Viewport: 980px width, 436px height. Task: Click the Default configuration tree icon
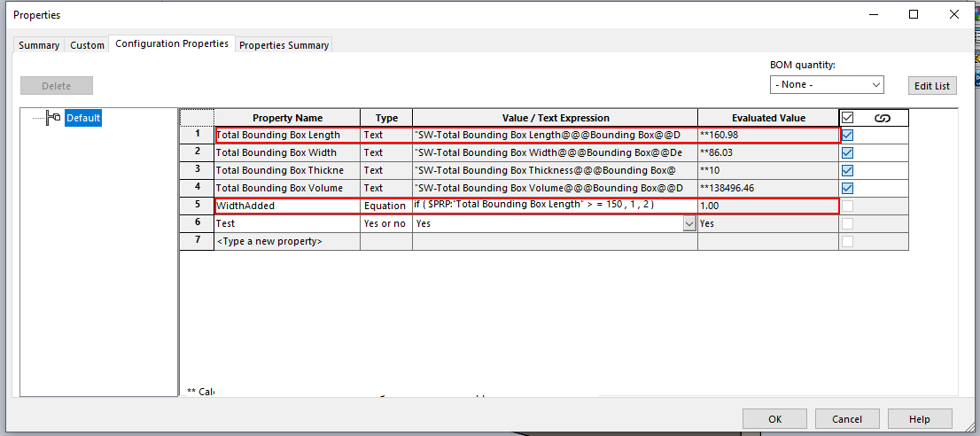tap(53, 118)
